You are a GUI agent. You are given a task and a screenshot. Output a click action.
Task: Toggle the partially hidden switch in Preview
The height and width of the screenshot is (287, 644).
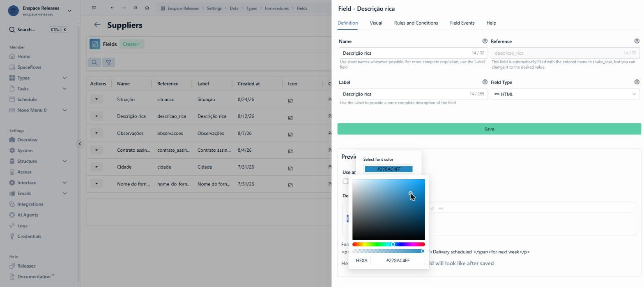click(345, 181)
